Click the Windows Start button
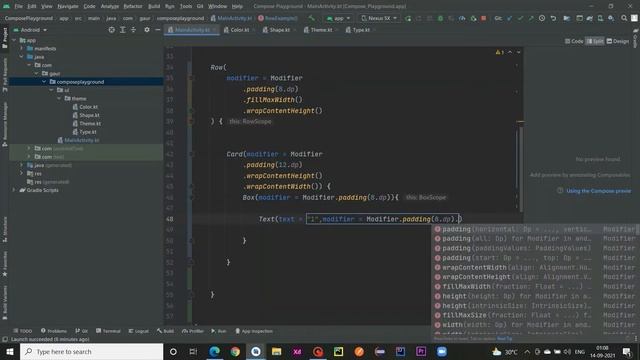 [10, 351]
